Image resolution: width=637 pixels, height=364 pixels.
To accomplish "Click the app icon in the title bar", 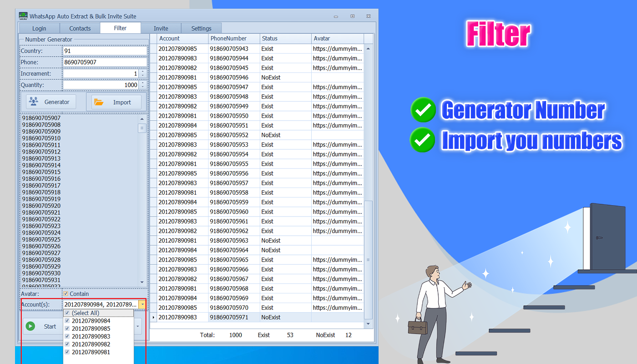I will (23, 16).
